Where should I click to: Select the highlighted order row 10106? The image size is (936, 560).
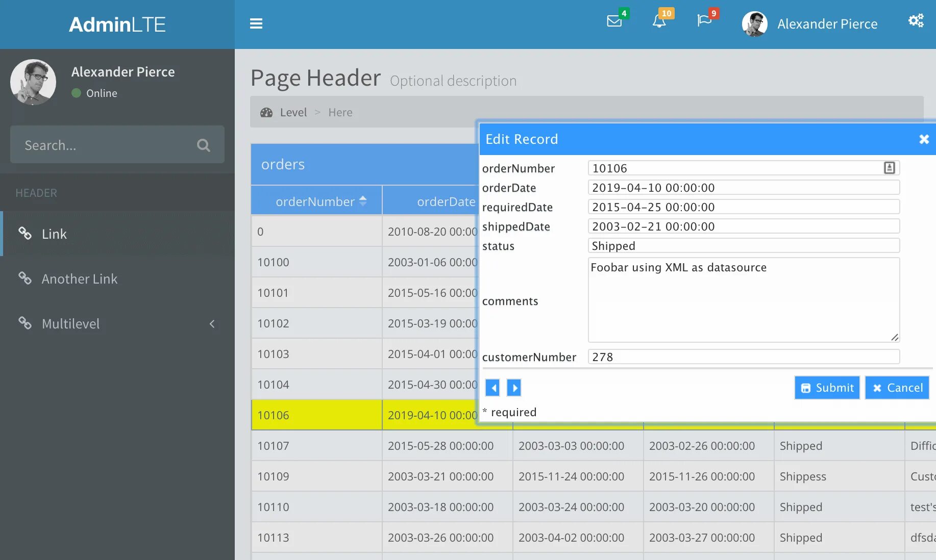click(364, 415)
